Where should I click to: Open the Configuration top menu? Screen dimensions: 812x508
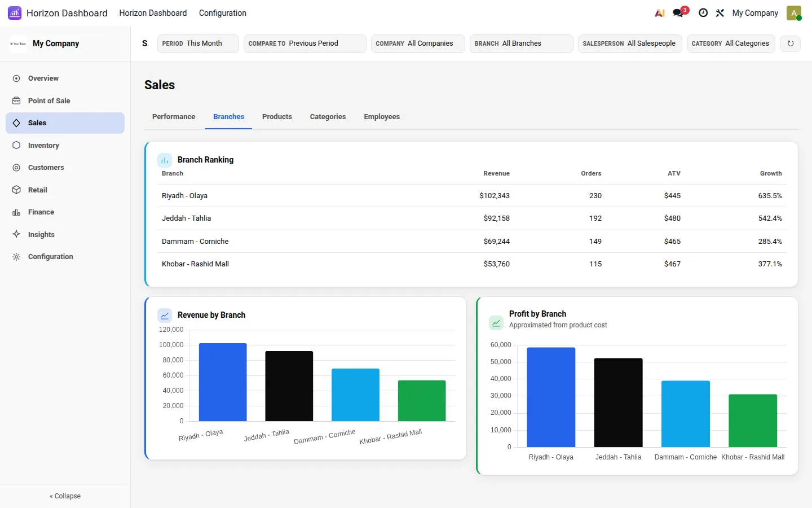click(223, 13)
